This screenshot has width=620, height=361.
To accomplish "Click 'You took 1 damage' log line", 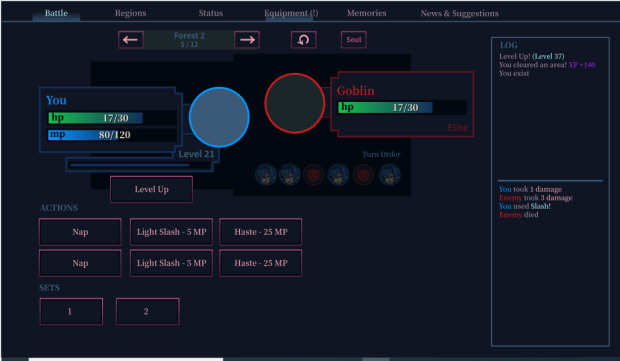I will click(x=530, y=189).
